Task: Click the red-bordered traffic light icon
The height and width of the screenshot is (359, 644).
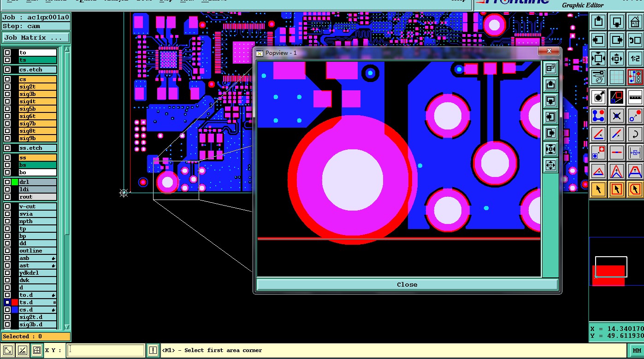Action: coord(635,77)
